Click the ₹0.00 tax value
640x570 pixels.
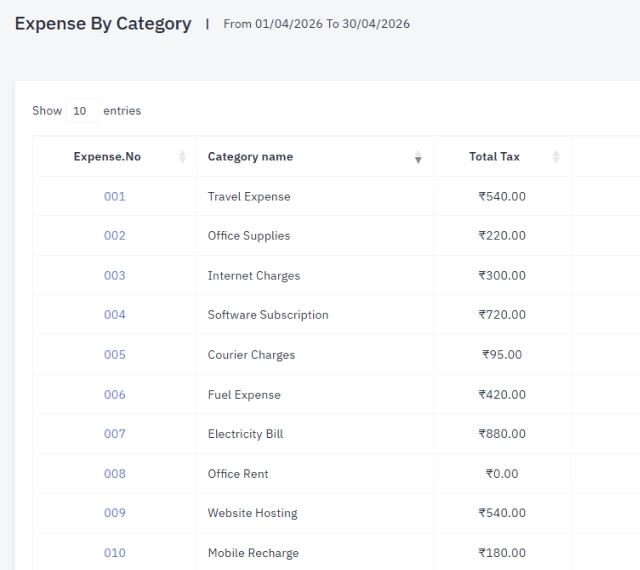[502, 474]
